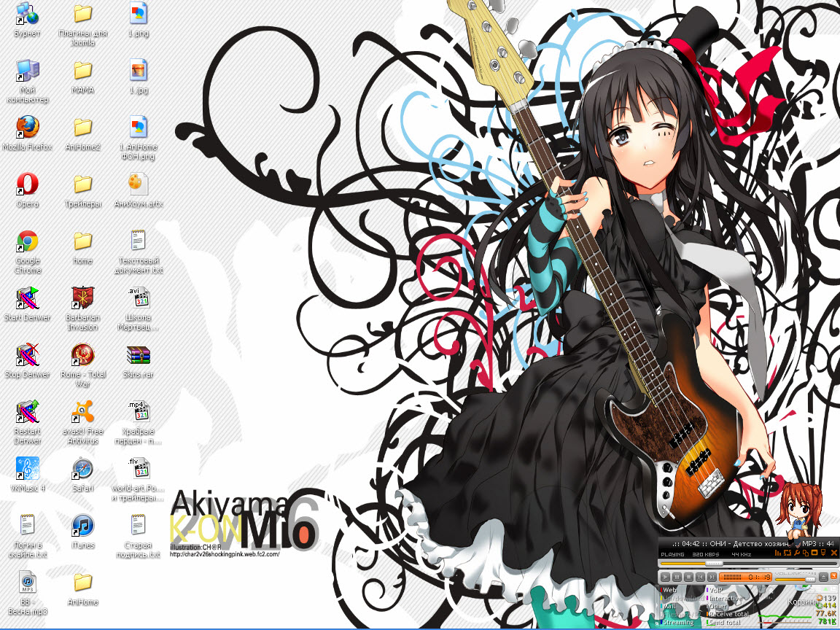Screen dimensions: 840x630
Task: Select the home folder
Action: click(82, 246)
